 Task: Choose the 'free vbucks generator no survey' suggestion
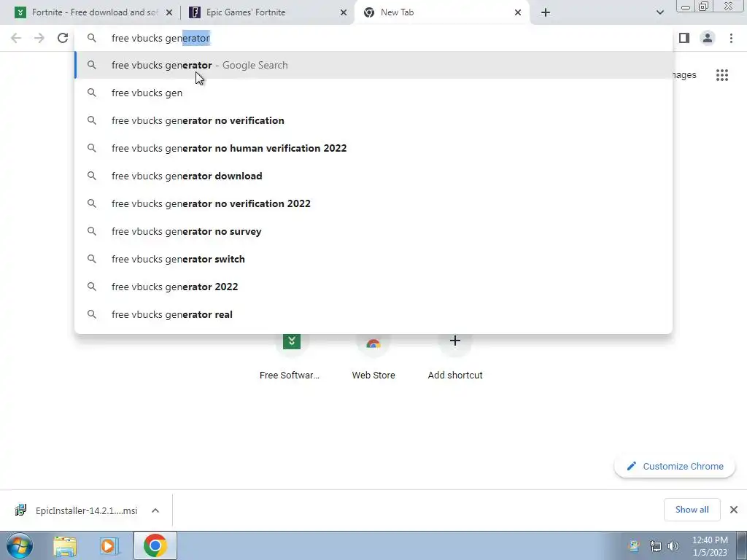[373, 231]
